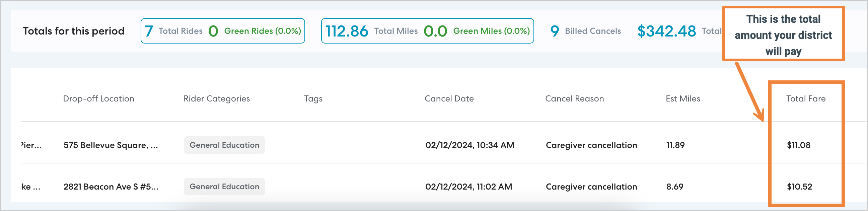The height and width of the screenshot is (211, 868).
Task: Select the 112.86 Total Miles summary
Action: click(x=371, y=31)
